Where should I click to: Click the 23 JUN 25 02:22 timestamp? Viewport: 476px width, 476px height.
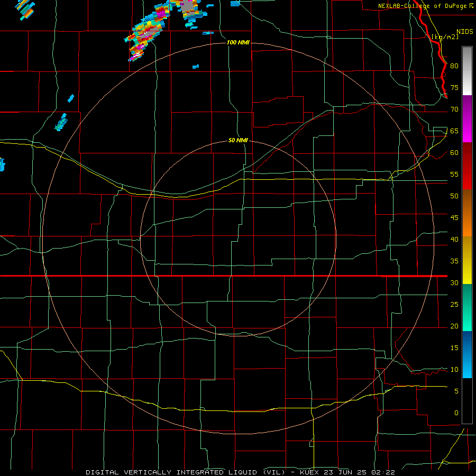pyautogui.click(x=360, y=472)
